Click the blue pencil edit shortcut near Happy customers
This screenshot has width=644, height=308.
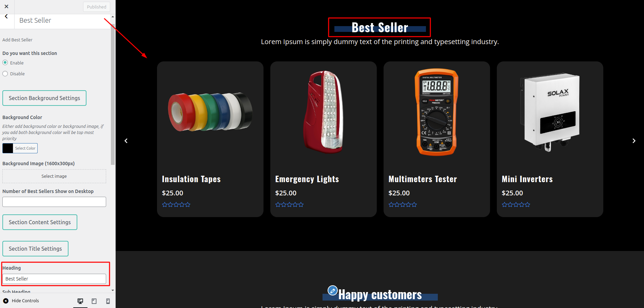333,291
